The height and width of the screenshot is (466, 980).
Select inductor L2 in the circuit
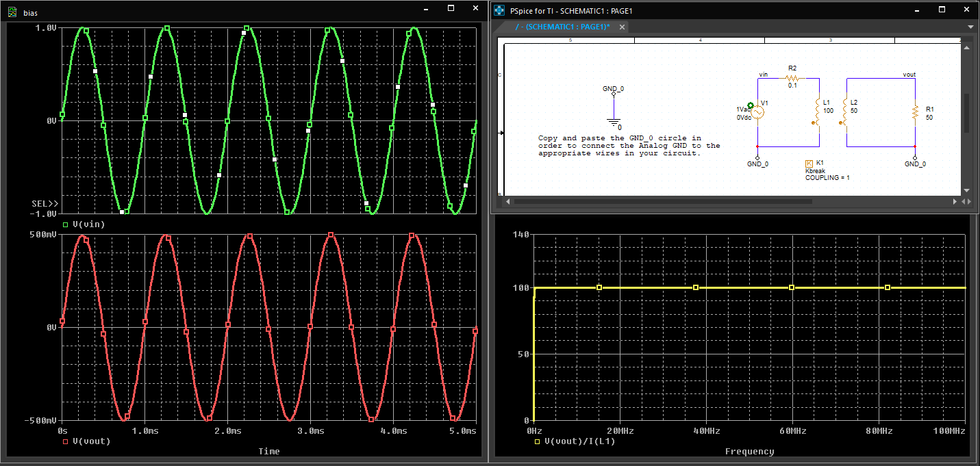[846, 113]
